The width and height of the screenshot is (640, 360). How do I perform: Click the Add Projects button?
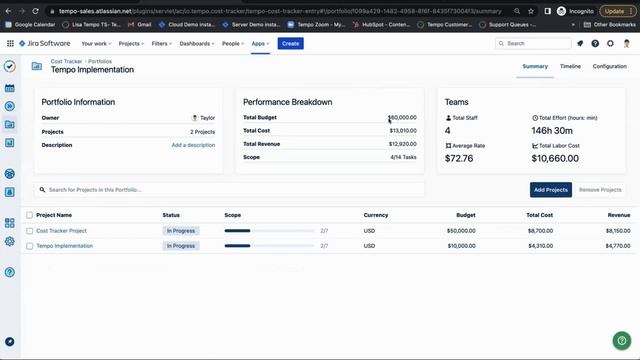(551, 190)
